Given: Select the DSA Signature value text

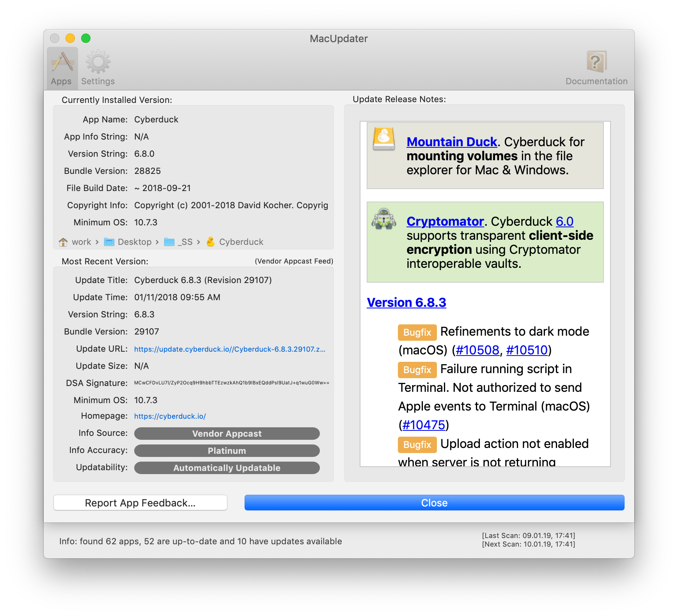Looking at the screenshot, I should point(232,383).
